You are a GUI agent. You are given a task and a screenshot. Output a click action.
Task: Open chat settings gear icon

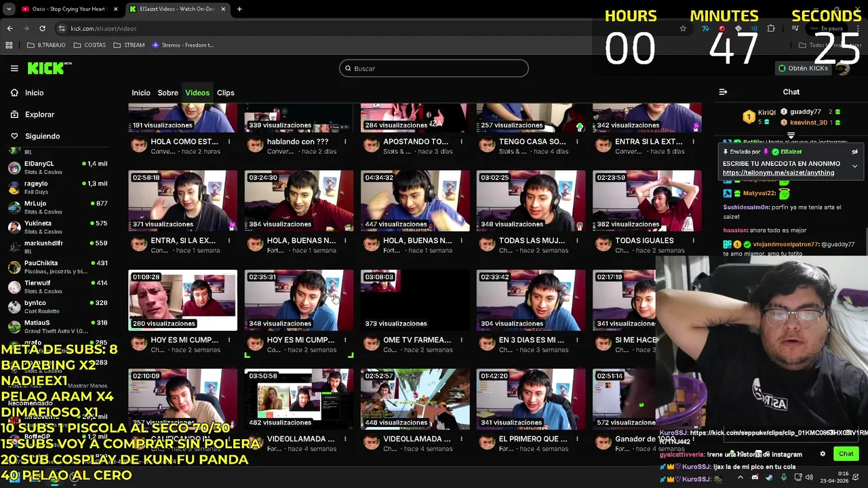[x=823, y=454]
